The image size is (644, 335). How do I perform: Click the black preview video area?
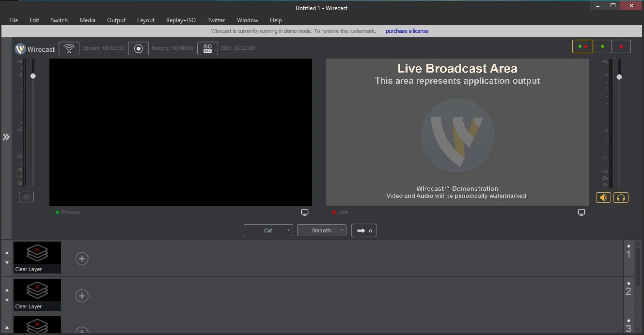point(181,133)
